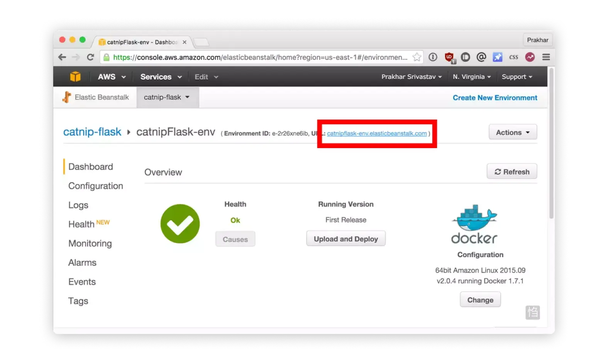
Task: Click the CSS extension icon
Action: [513, 57]
